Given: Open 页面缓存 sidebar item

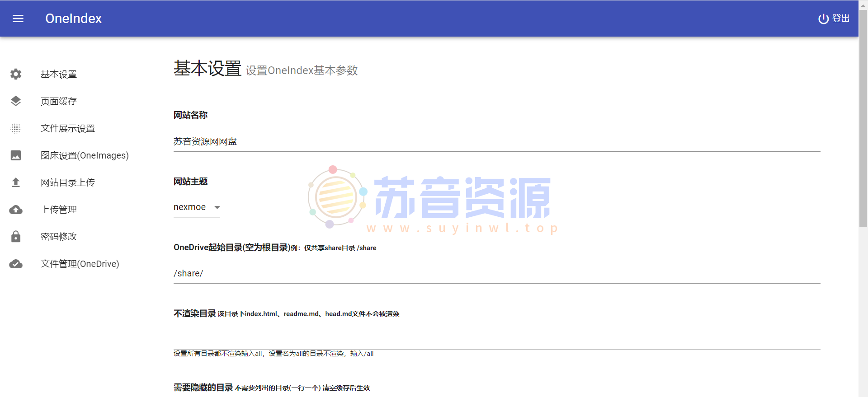Looking at the screenshot, I should point(59,101).
